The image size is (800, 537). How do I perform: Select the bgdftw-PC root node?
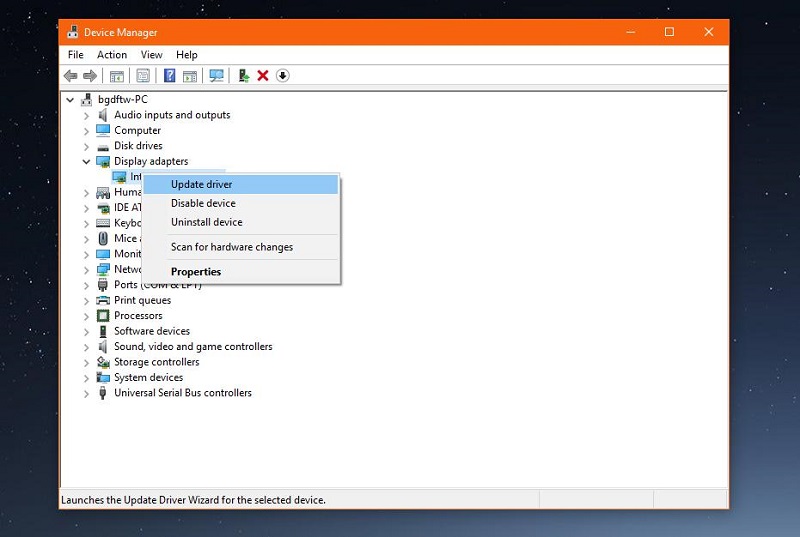[122, 99]
